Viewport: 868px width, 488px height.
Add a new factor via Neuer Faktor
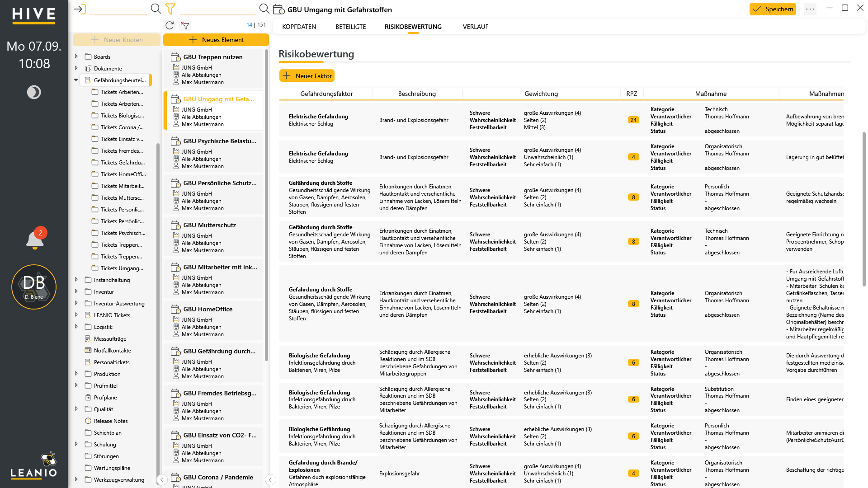tap(307, 75)
